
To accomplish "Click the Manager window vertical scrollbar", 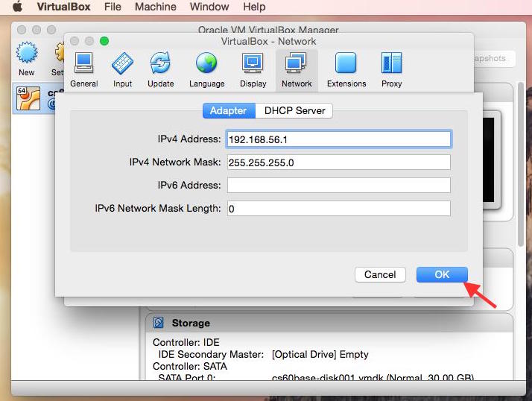I will click(521, 164).
